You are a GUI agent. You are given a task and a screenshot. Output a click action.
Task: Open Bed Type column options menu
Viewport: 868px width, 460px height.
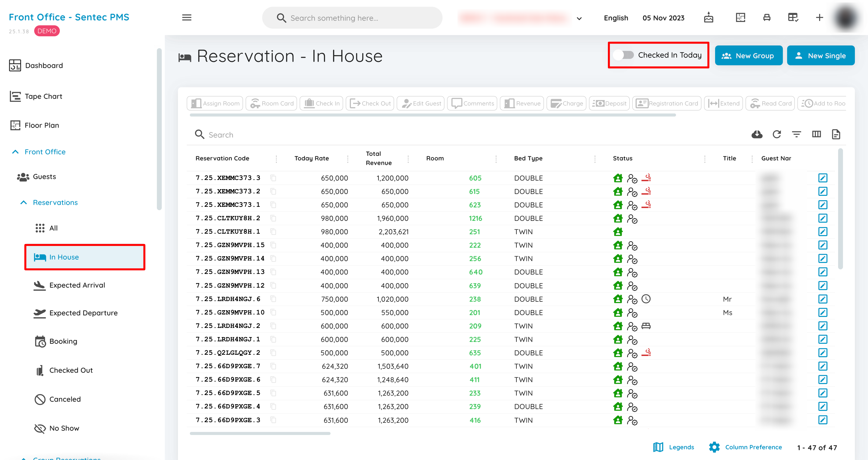[x=595, y=159]
